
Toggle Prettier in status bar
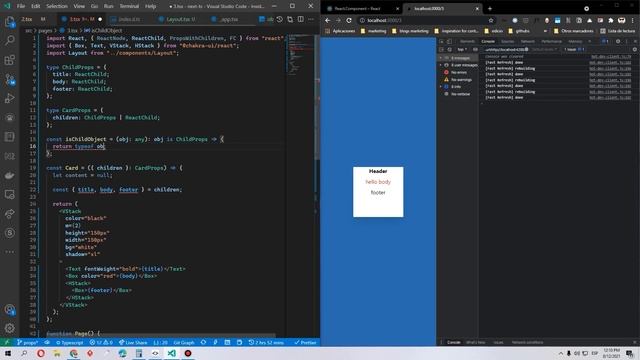(x=305, y=342)
